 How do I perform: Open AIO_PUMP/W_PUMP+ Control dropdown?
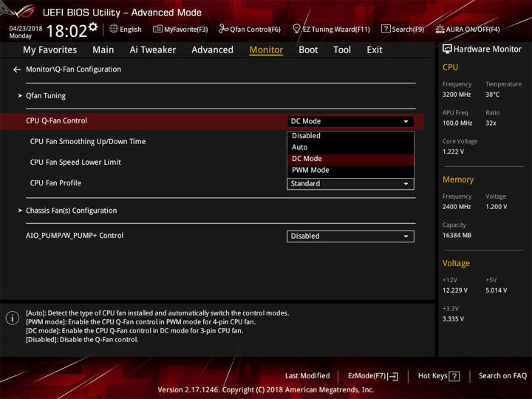[x=350, y=236]
